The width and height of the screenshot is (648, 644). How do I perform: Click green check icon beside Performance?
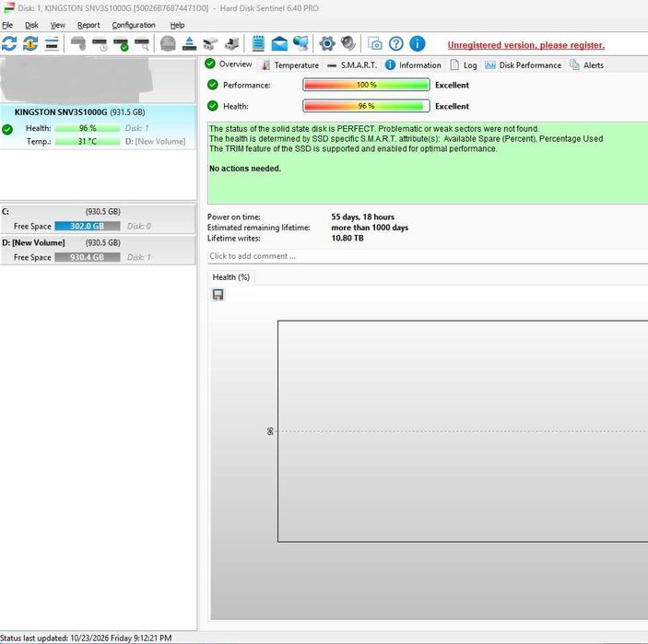pos(212,85)
